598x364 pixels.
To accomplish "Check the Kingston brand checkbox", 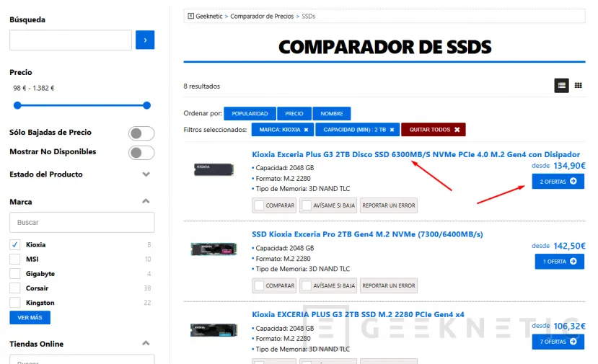I will 15,303.
